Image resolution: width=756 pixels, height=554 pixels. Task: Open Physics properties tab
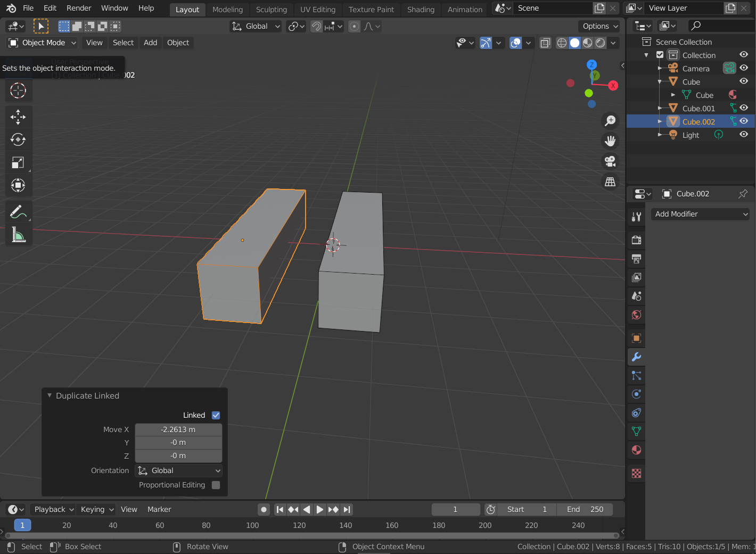636,394
